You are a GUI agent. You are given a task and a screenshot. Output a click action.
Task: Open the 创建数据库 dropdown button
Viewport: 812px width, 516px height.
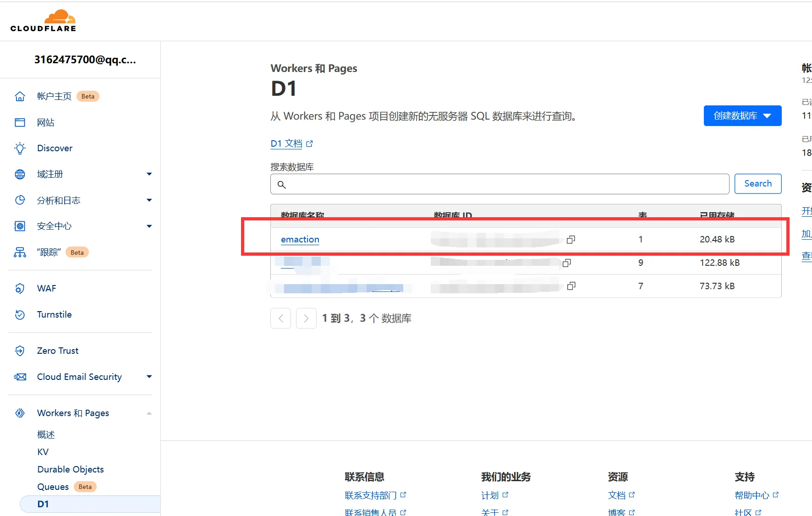coord(742,116)
